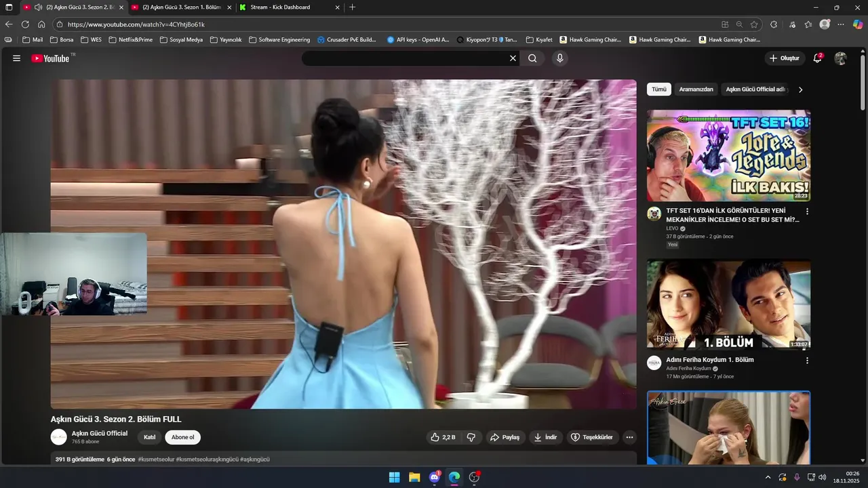The width and height of the screenshot is (868, 488).
Task: Open the browser extensions puzzle icon
Action: pyautogui.click(x=774, y=24)
